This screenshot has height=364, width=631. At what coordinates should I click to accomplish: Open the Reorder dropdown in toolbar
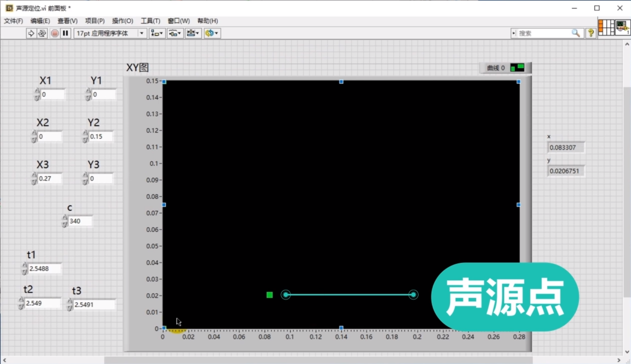pyautogui.click(x=212, y=33)
